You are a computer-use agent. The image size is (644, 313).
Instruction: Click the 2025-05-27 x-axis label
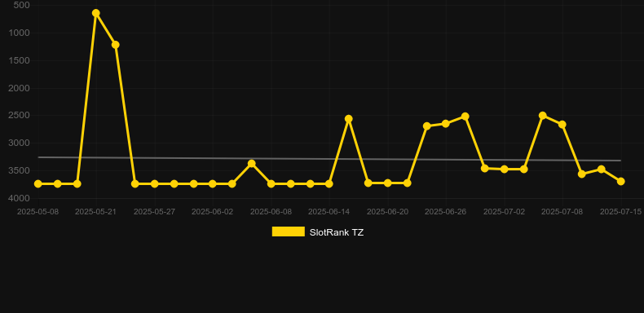pyautogui.click(x=154, y=212)
